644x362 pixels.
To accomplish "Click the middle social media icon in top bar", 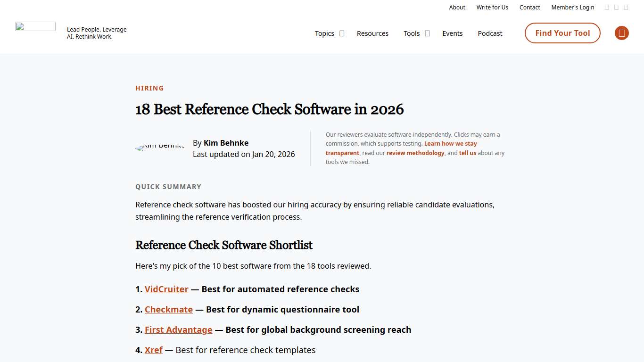I will 616,7.
